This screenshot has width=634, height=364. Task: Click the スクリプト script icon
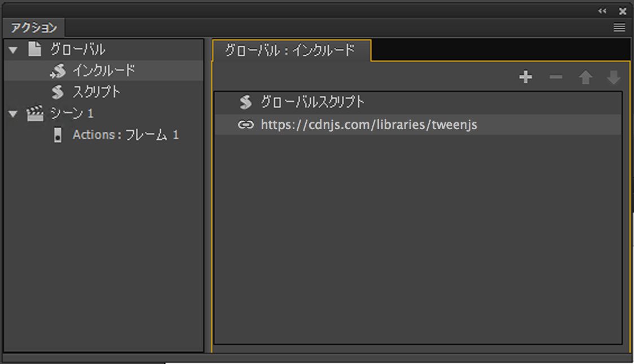click(58, 92)
